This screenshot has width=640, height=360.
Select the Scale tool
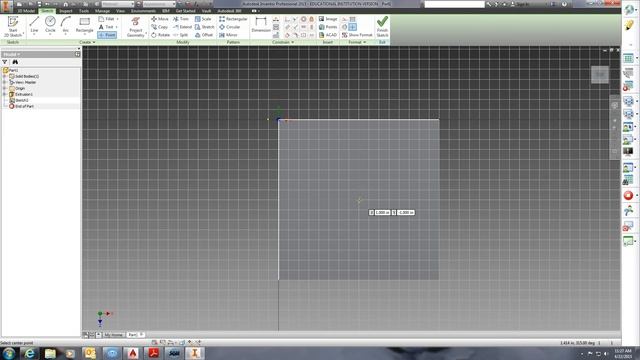[203, 19]
